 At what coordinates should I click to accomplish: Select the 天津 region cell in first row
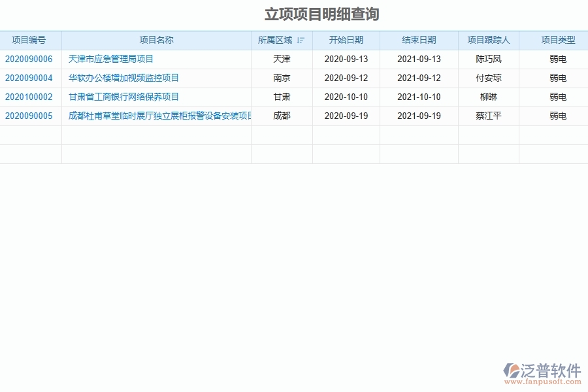(x=282, y=59)
